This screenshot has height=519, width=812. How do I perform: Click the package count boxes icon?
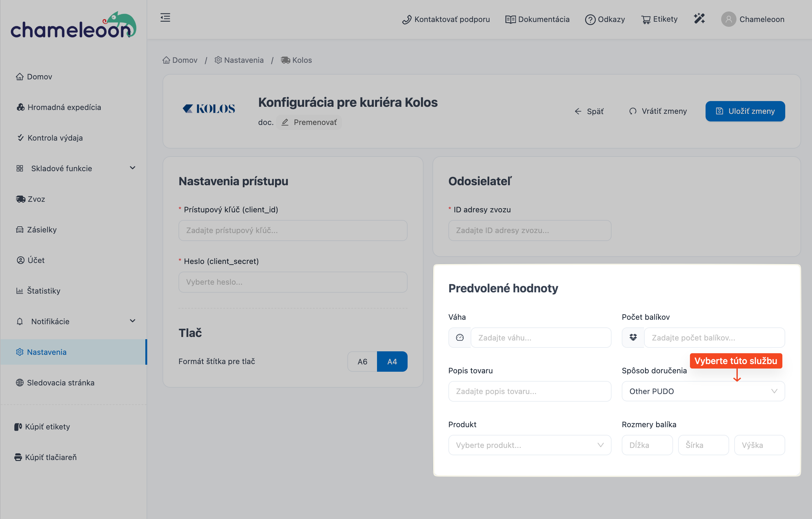pyautogui.click(x=633, y=338)
